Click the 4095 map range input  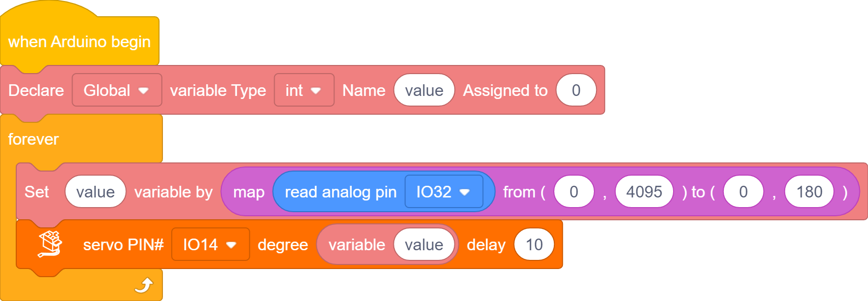coord(644,191)
